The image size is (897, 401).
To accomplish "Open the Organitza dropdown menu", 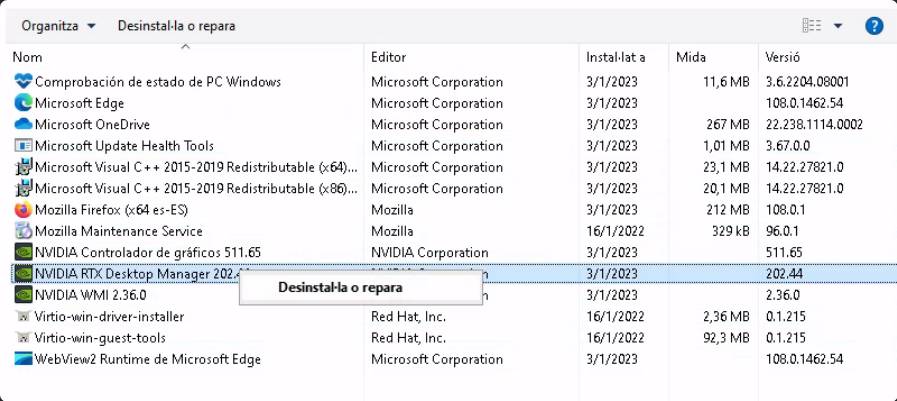I will [59, 26].
